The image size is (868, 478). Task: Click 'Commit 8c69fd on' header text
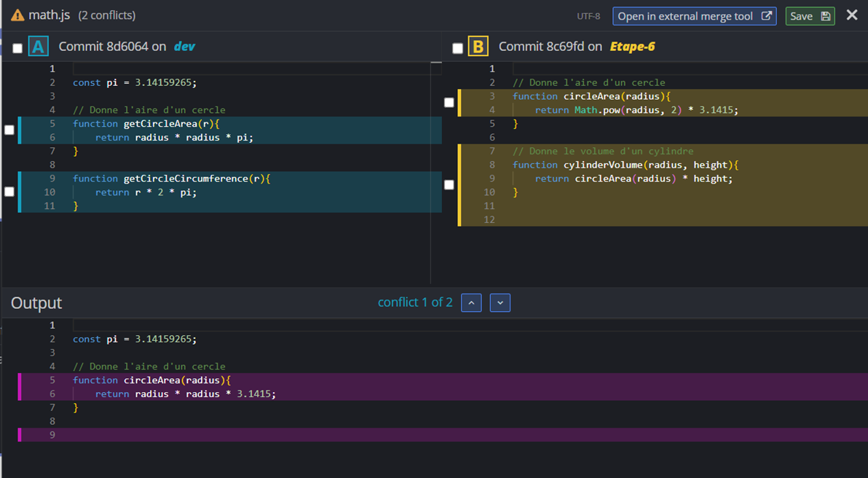tap(551, 47)
